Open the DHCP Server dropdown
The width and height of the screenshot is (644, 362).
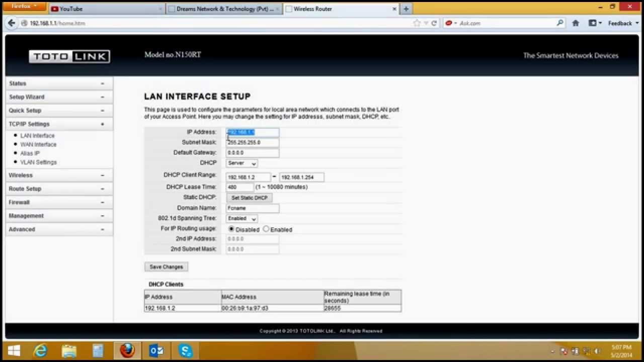[x=242, y=163]
